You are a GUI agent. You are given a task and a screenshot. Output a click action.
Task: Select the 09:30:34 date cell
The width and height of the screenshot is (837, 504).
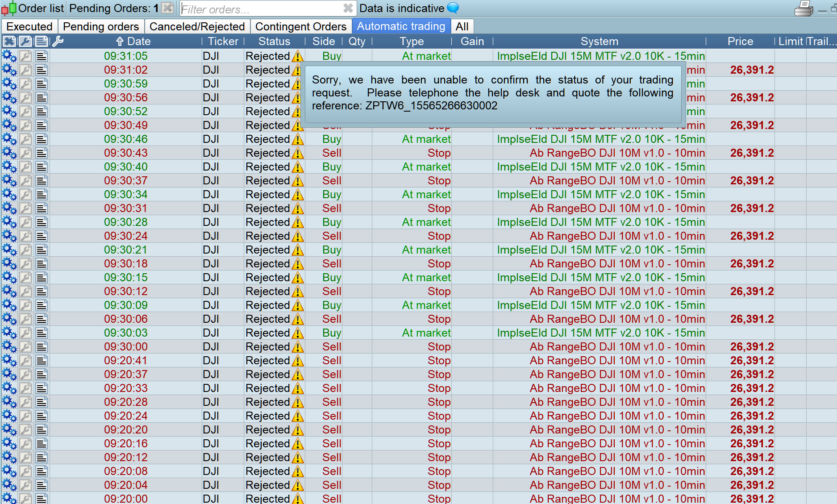[126, 195]
